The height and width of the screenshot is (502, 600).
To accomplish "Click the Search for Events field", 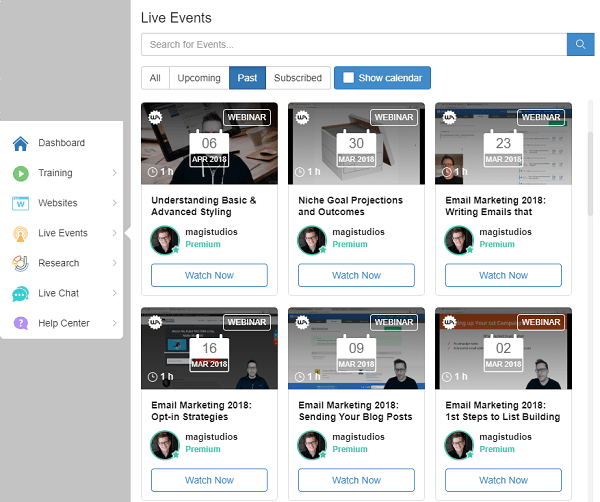I will click(x=354, y=44).
